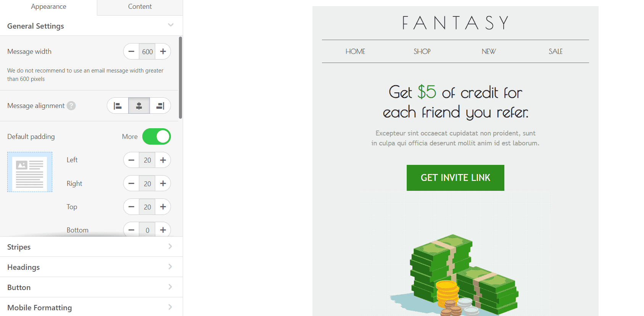Click the Message width value field
Screen dimensions: 644x316
[147, 52]
